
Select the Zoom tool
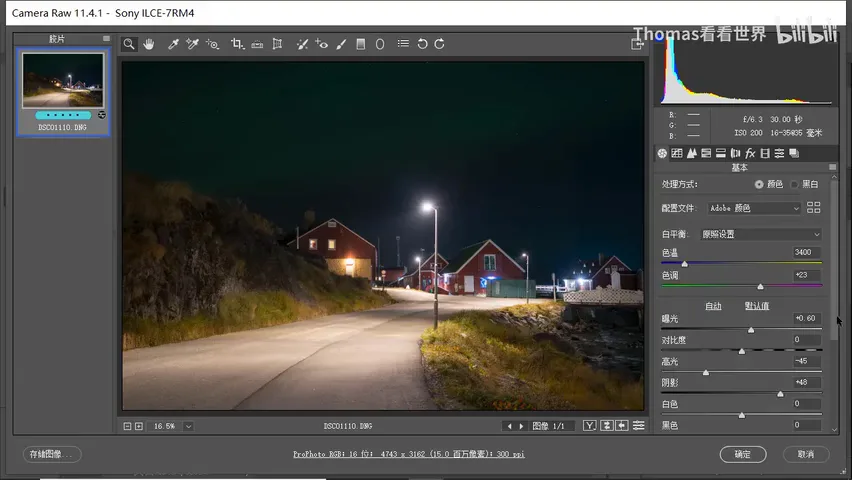pyautogui.click(x=129, y=44)
